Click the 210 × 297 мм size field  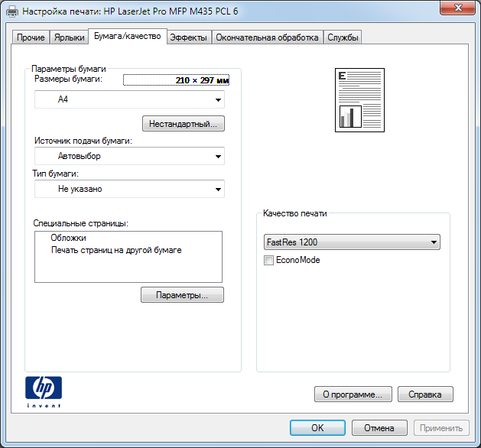coord(176,80)
